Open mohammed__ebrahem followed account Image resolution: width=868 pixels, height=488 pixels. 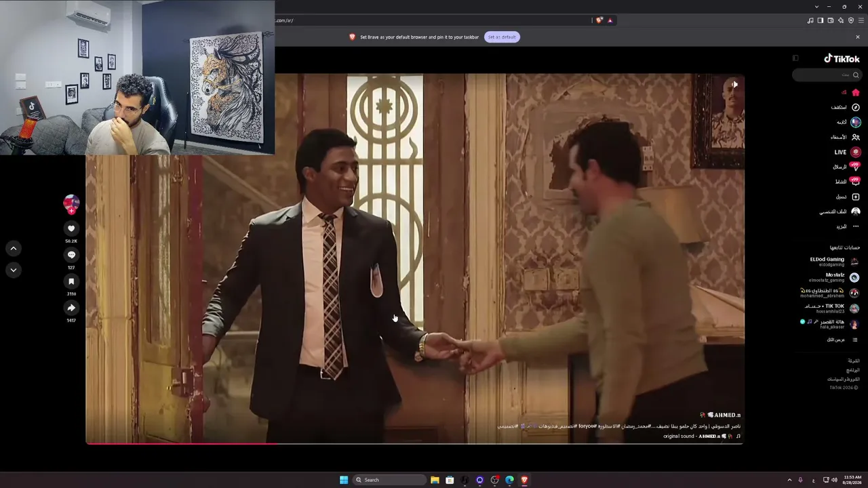coord(830,293)
